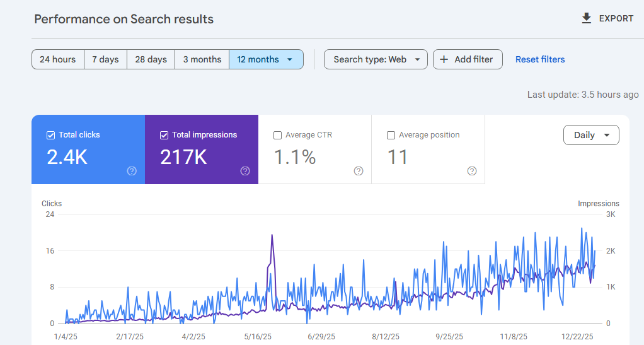644x345 pixels.
Task: Click help icon in Average CTR card
Action: (359, 171)
